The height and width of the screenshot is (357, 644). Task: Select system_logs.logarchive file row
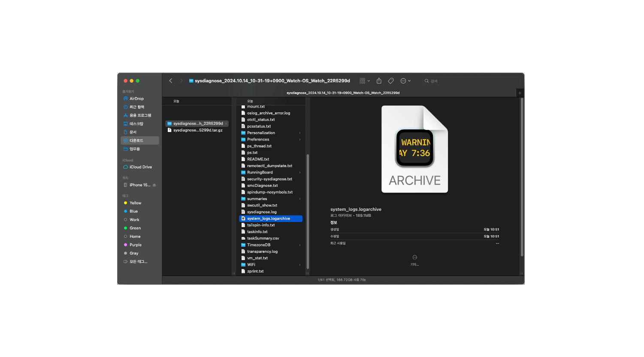271,219
